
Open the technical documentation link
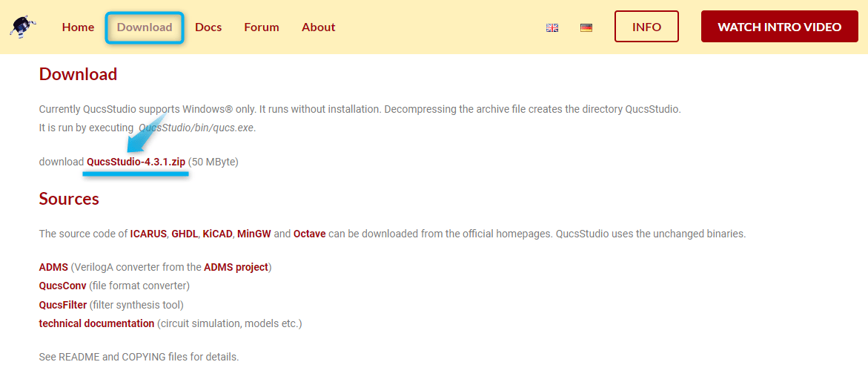click(96, 323)
